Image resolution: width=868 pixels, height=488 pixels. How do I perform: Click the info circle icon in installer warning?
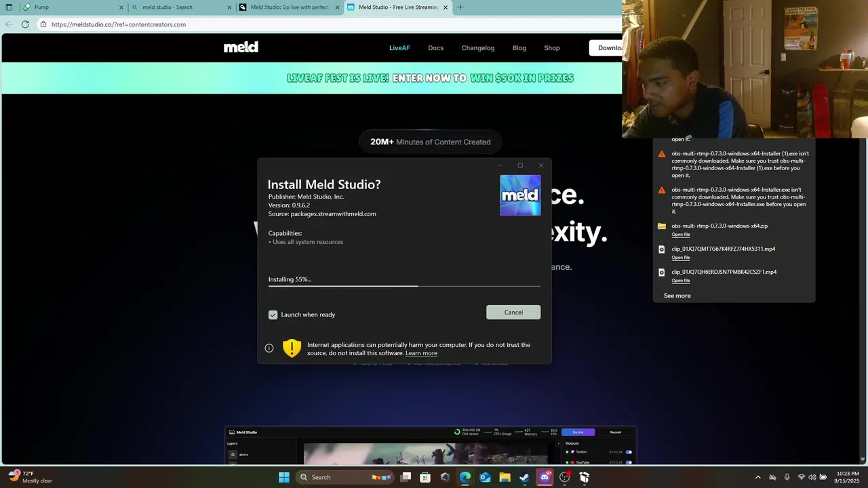[269, 348]
